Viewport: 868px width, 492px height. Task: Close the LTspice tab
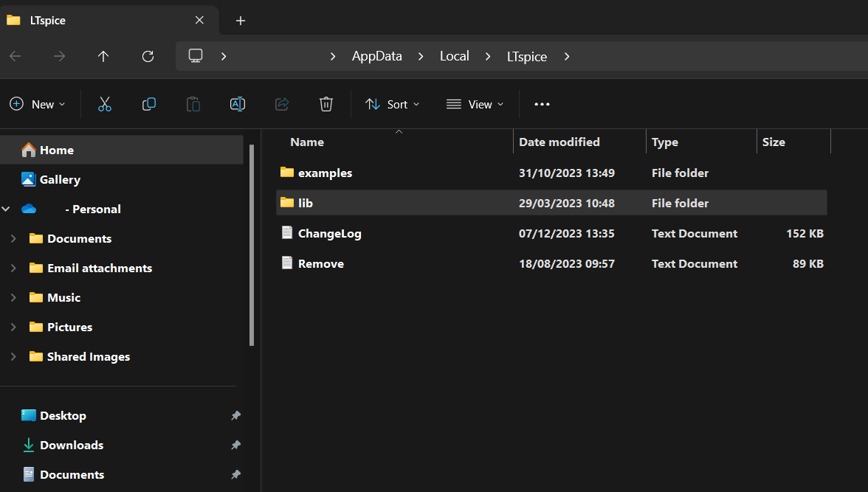click(x=199, y=20)
